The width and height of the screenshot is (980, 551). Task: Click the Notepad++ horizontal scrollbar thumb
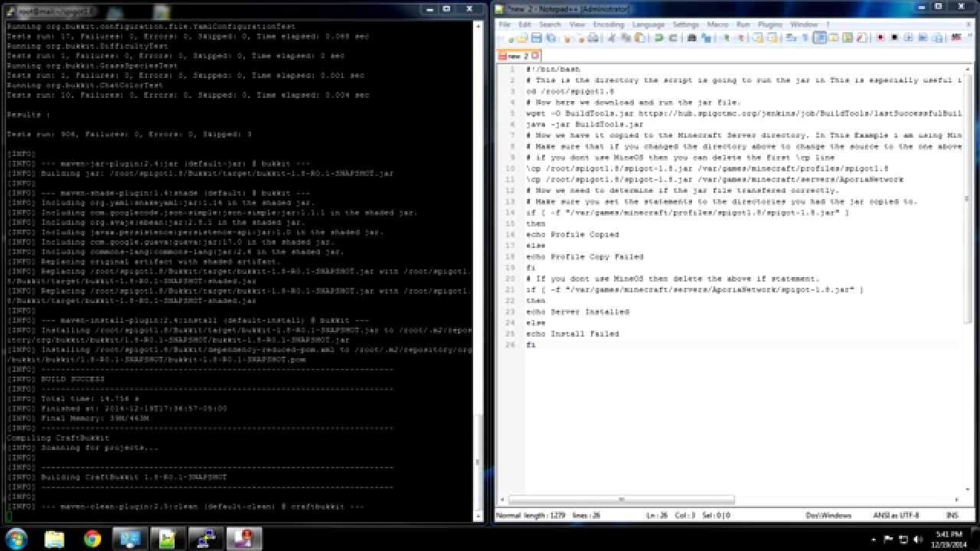coord(621,500)
